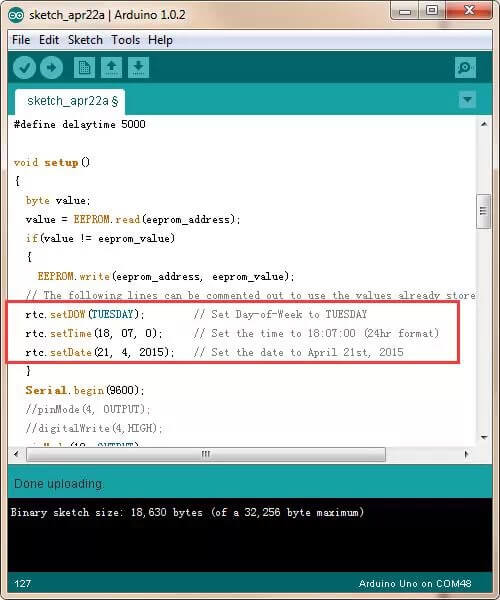Viewport: 500px width, 600px height.
Task: Open the Help menu
Action: [160, 40]
